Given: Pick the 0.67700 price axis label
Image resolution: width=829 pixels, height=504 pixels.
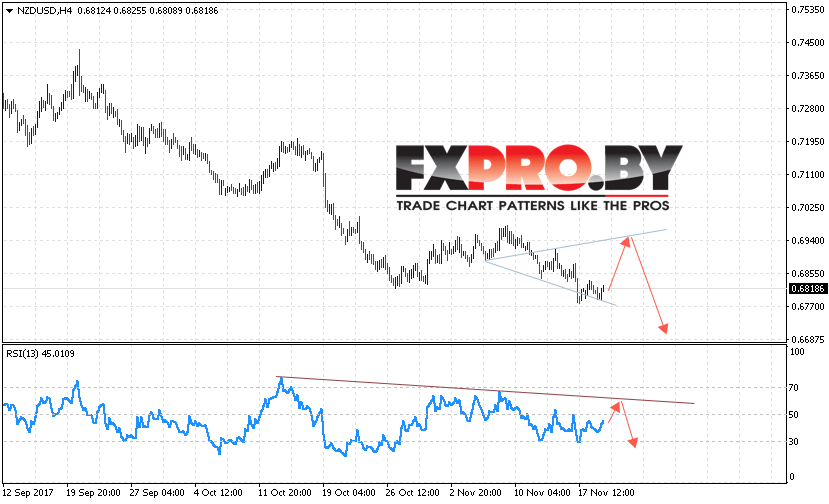Looking at the screenshot, I should (808, 307).
